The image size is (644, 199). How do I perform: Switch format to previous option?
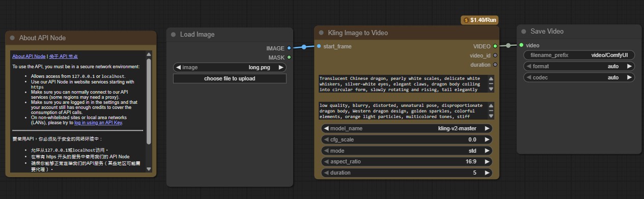pyautogui.click(x=528, y=66)
